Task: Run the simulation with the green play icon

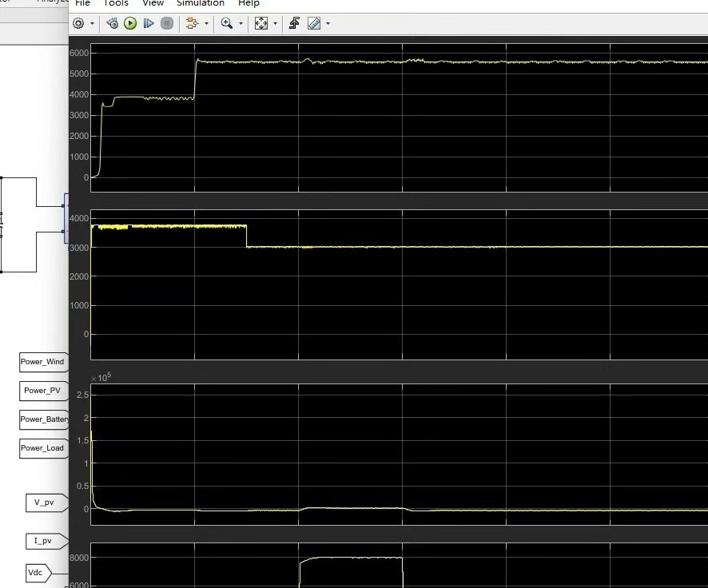Action: 130,23
